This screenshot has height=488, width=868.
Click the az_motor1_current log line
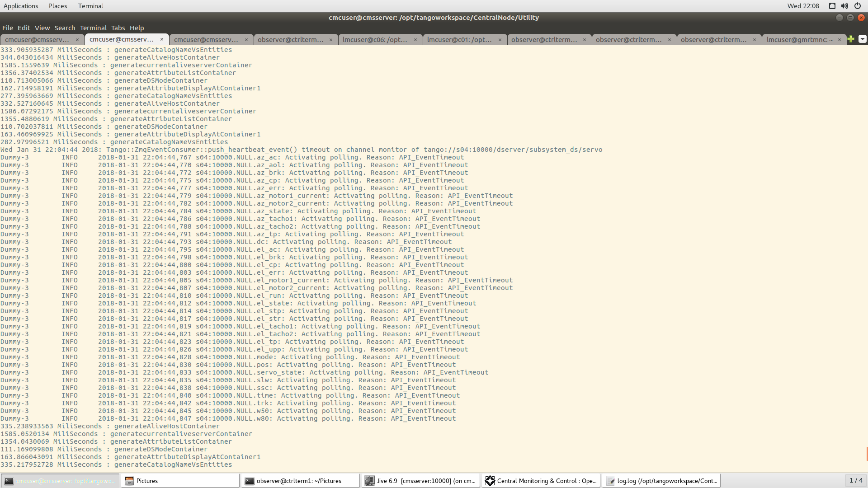pyautogui.click(x=257, y=196)
